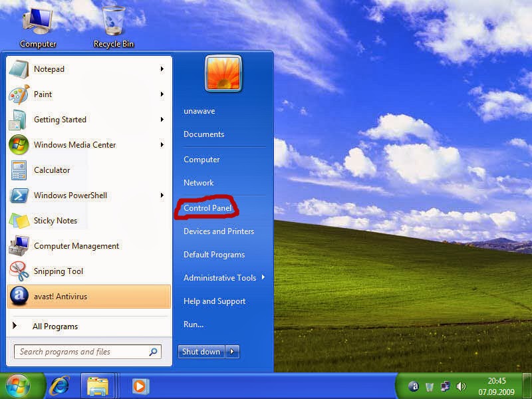The image size is (532, 399).
Task: Expand the Paint recent files arrow
Action: coord(162,94)
